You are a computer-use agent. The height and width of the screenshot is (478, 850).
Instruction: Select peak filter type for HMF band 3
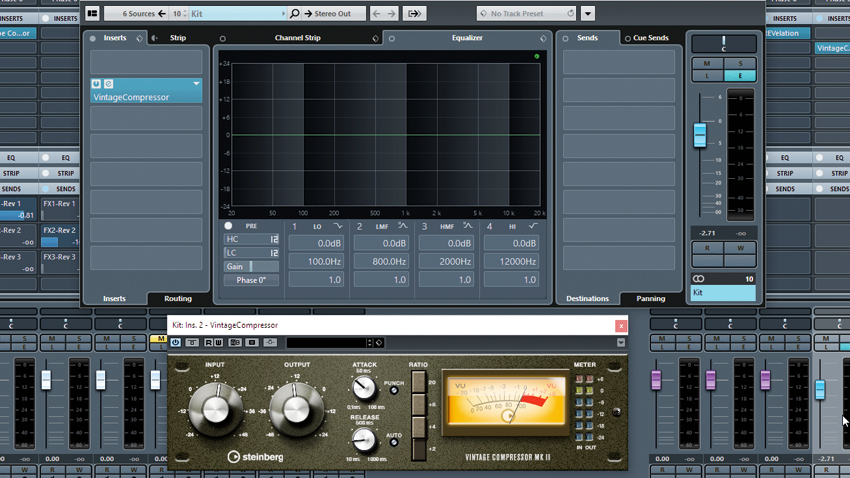pos(468,226)
